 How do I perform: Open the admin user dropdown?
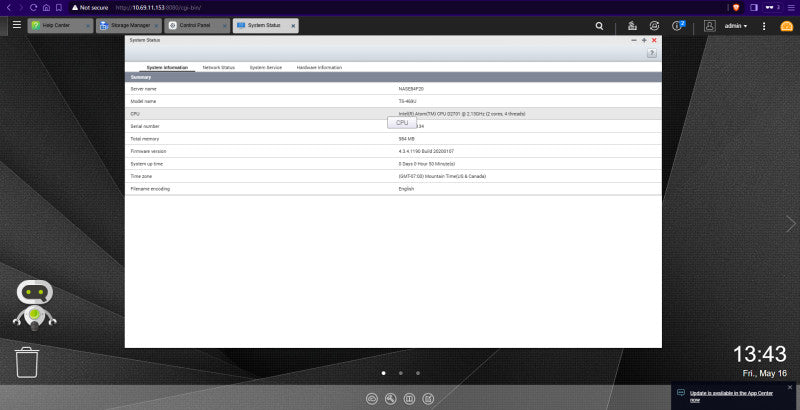pyautogui.click(x=736, y=26)
